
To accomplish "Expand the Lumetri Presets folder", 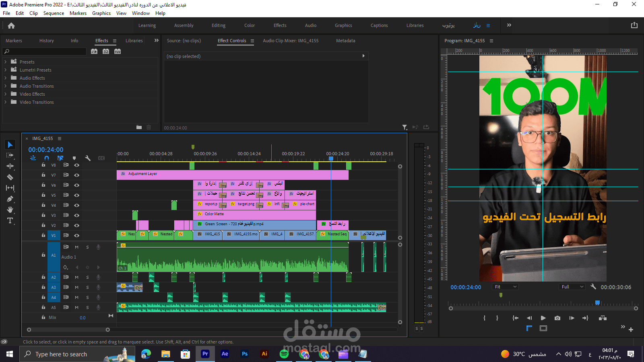I will [x=6, y=70].
